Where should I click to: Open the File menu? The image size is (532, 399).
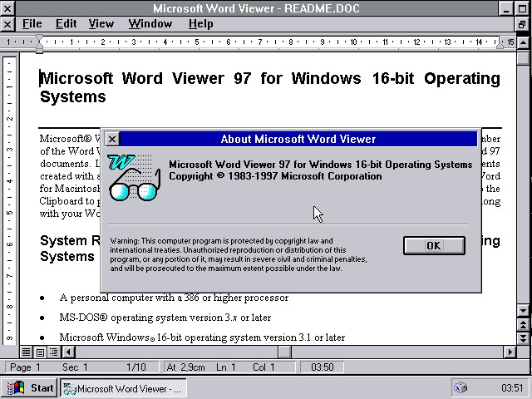coord(32,24)
